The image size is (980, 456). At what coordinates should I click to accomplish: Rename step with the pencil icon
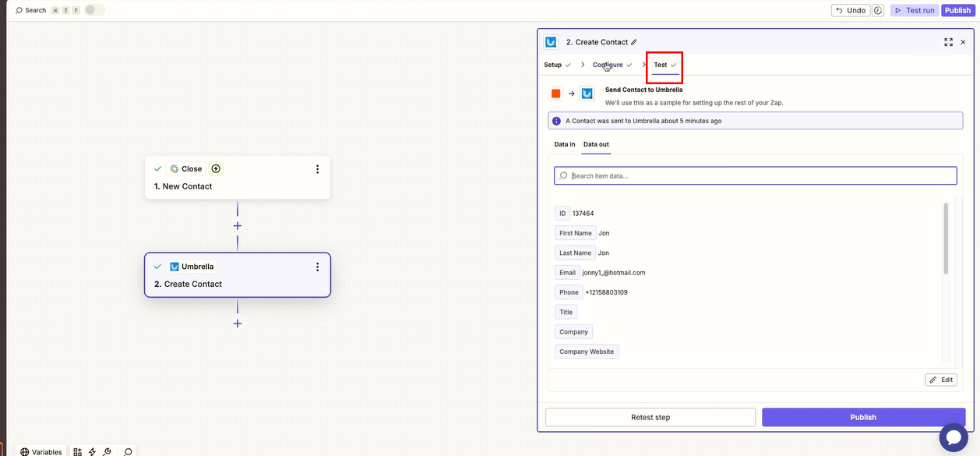point(634,42)
